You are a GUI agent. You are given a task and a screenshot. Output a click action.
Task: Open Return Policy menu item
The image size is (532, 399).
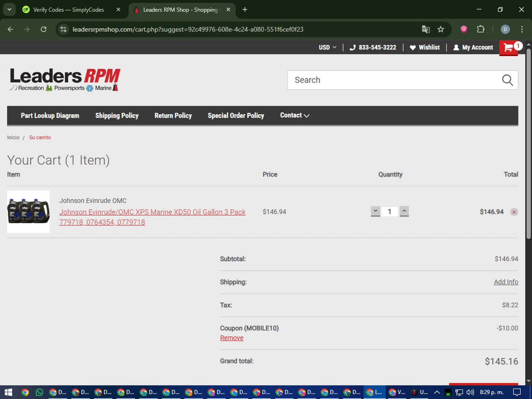click(173, 115)
